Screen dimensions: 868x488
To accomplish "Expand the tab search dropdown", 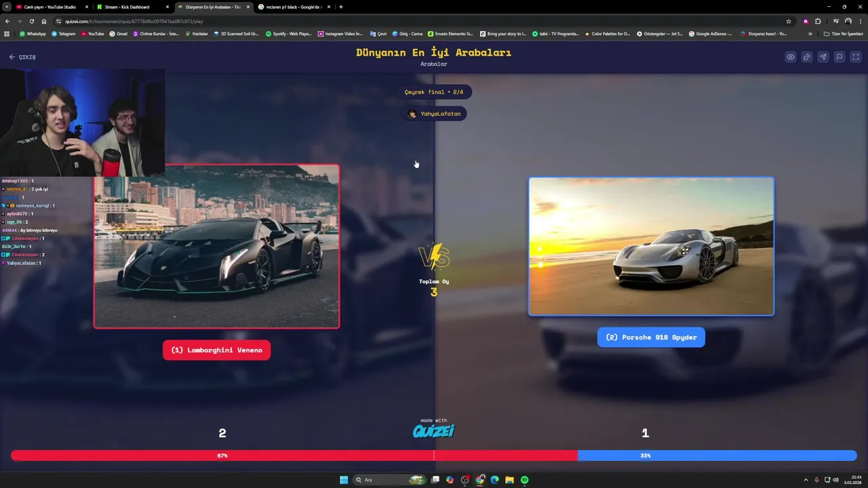I will point(7,7).
